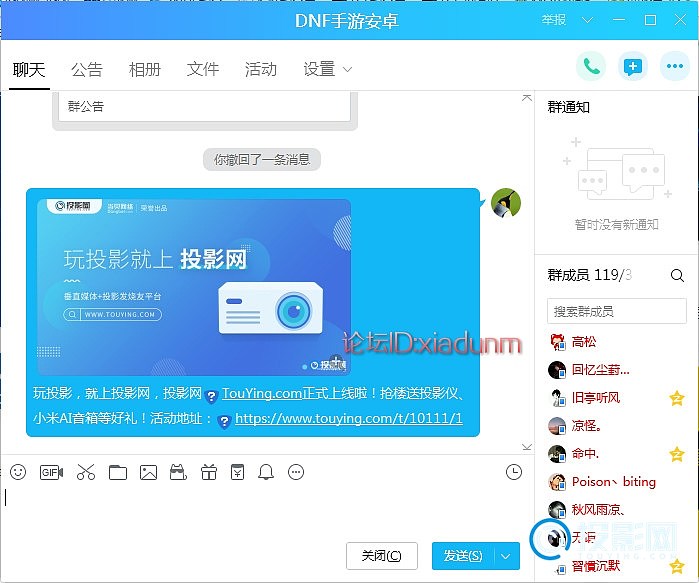The width and height of the screenshot is (699, 583).
Task: Click 旧亭听风's star badge
Action: [677, 398]
